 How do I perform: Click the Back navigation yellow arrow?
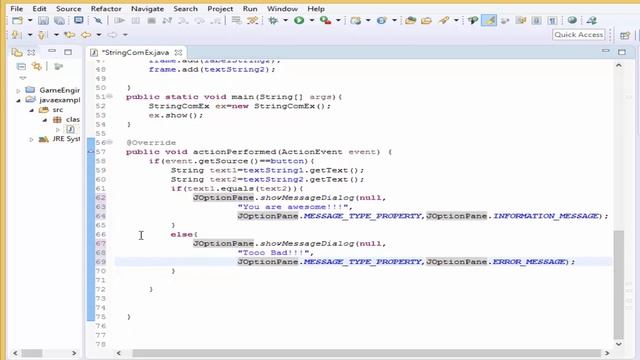coord(86,35)
